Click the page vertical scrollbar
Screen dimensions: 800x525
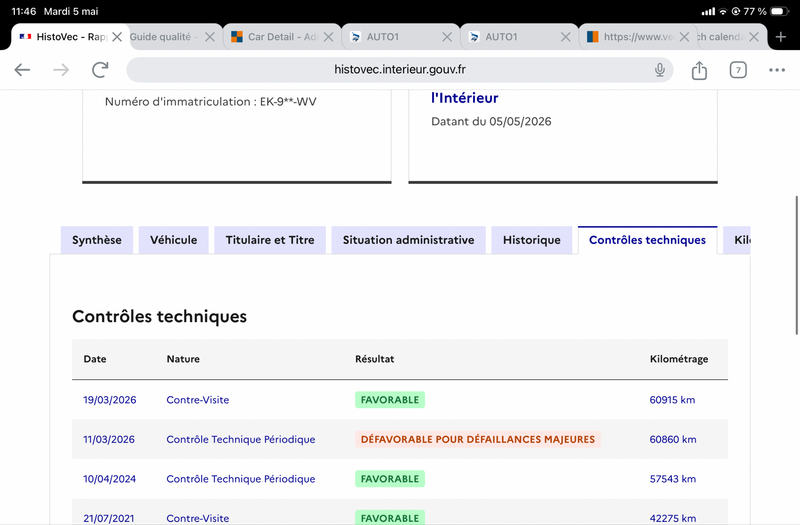point(796,265)
